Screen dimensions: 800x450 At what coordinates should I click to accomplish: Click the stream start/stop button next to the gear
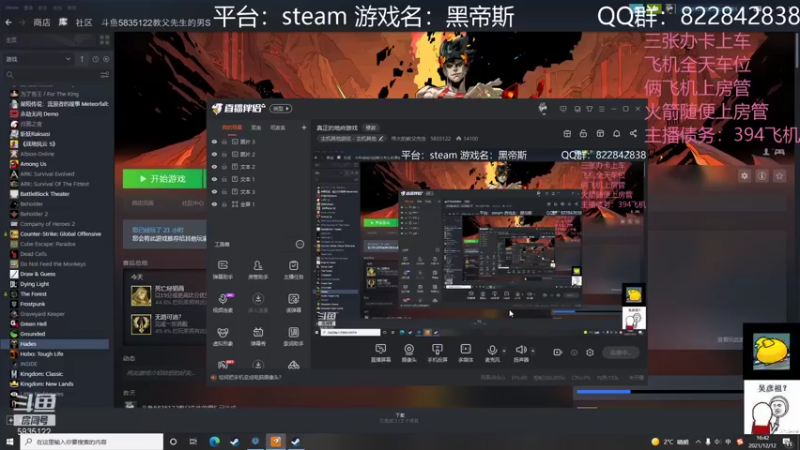click(620, 352)
